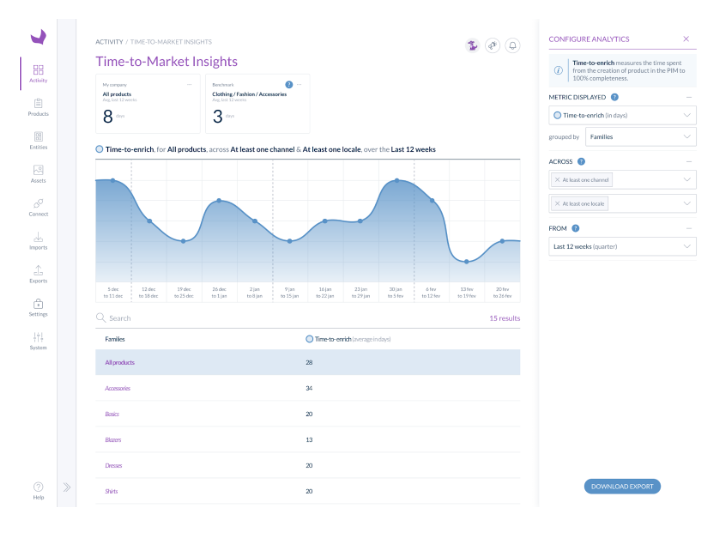This screenshot has height=546, width=708.
Task: Click the notifications bell icon
Action: point(513,45)
